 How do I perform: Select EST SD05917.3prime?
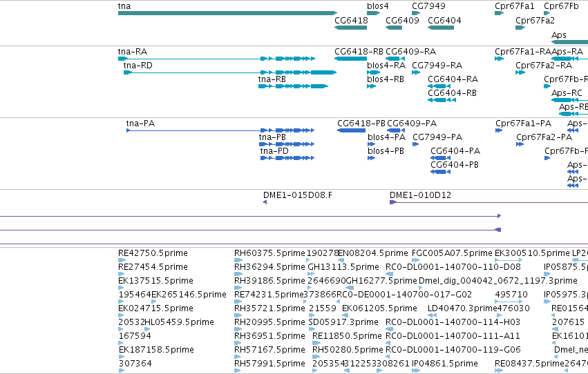tap(343, 322)
